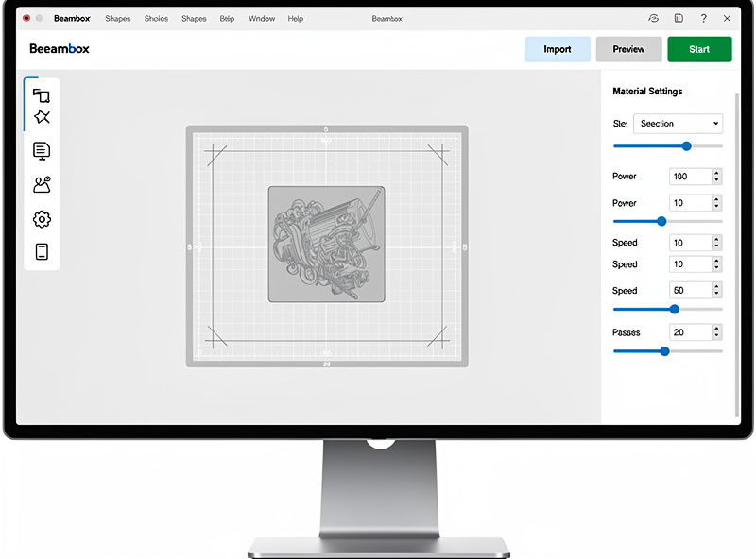Open the Shapes menu next to Beip
This screenshot has width=756, height=559.
pyautogui.click(x=194, y=18)
